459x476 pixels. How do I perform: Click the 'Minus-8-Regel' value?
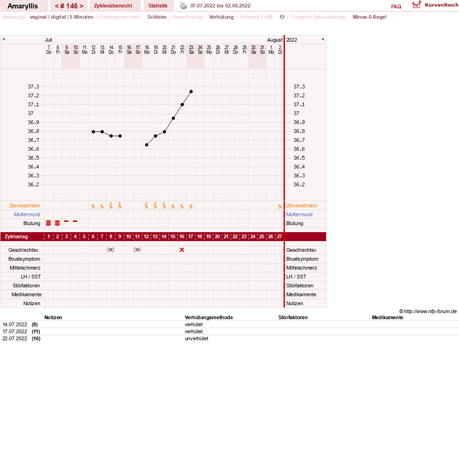[370, 17]
